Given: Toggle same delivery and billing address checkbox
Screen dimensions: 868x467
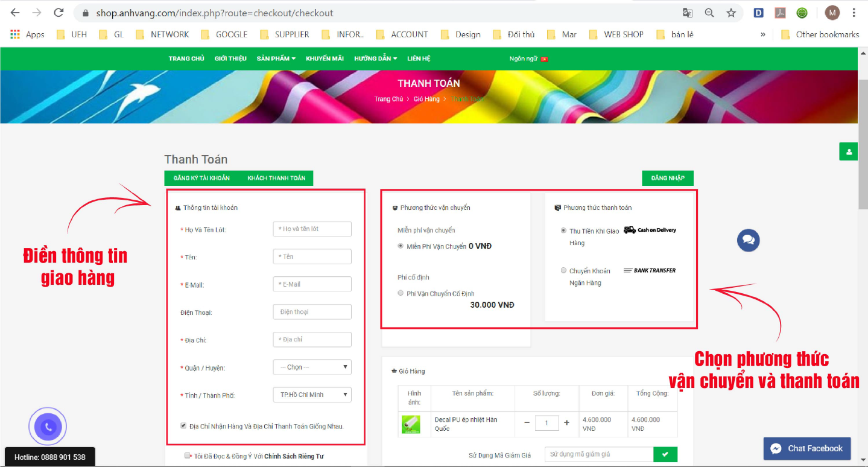Looking at the screenshot, I should 183,426.
